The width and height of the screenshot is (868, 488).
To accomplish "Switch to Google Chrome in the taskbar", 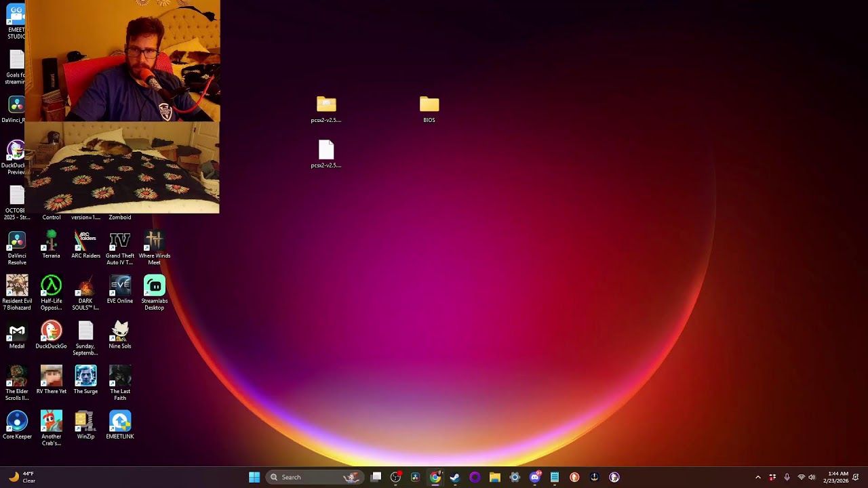I will 435,477.
